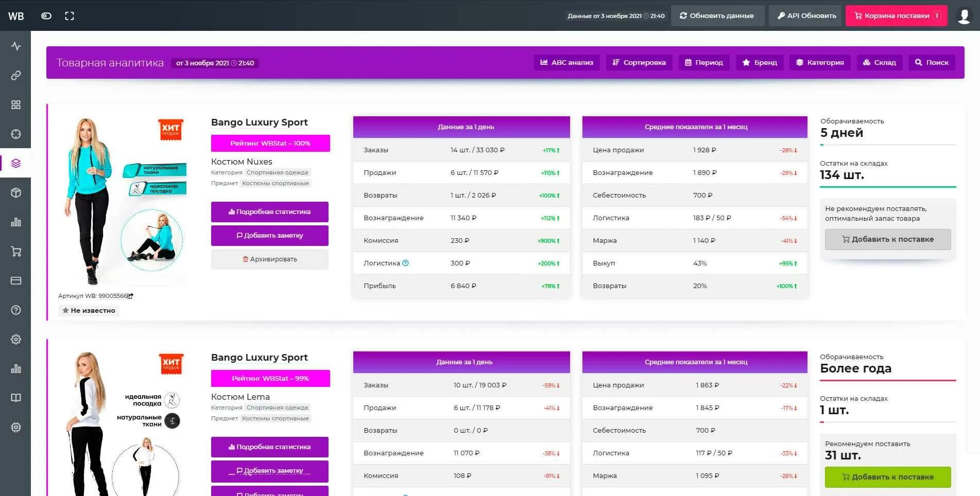Screen dimensions: 980x496
Task: Open the link chain sidebar icon
Action: pos(16,76)
